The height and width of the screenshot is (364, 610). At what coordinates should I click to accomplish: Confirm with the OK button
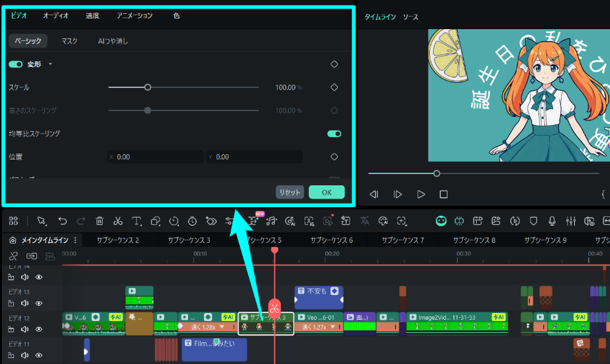click(327, 193)
